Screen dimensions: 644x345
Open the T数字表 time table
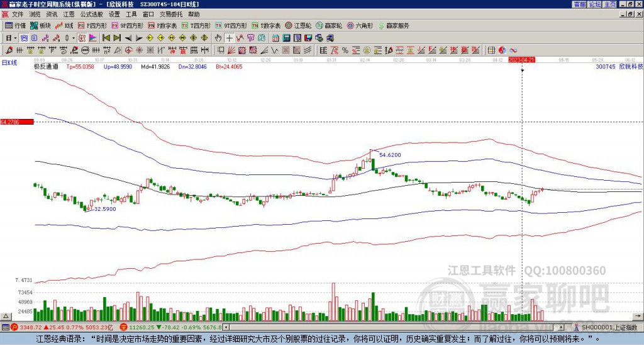pos(266,25)
